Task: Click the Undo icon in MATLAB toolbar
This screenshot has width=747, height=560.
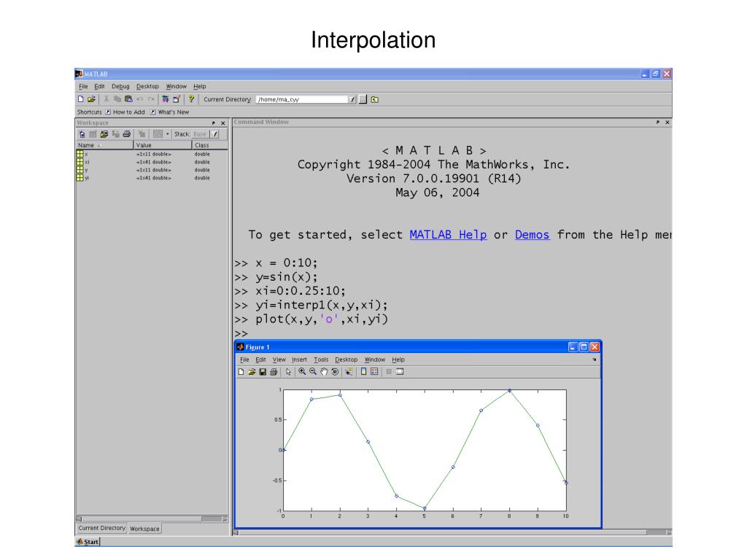Action: [x=140, y=99]
